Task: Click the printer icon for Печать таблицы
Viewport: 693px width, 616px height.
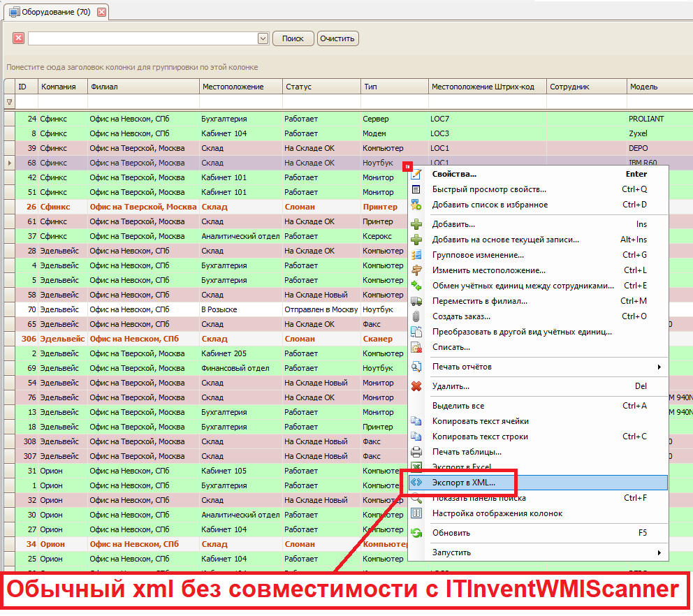Action: click(416, 452)
